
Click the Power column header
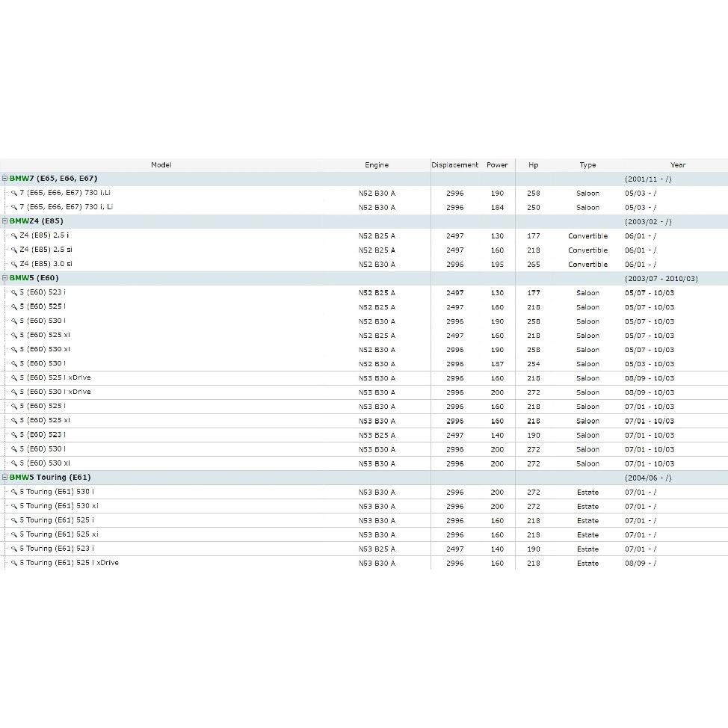[x=497, y=165]
